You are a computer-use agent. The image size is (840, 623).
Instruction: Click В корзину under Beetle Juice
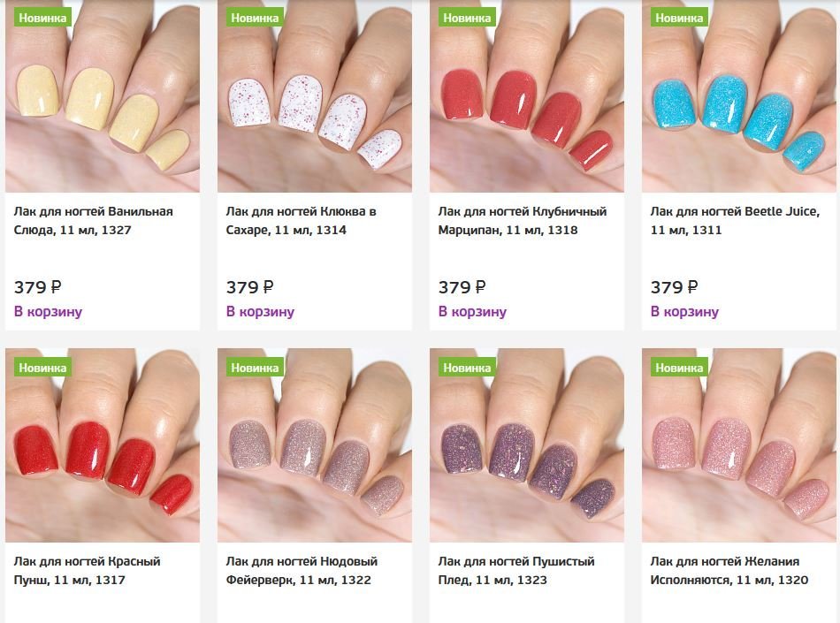coord(684,311)
